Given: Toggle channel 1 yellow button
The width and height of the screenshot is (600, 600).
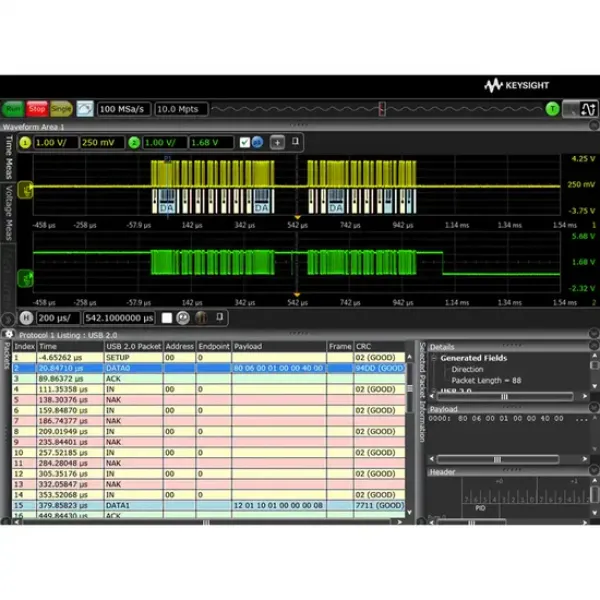Looking at the screenshot, I should pyautogui.click(x=25, y=143).
